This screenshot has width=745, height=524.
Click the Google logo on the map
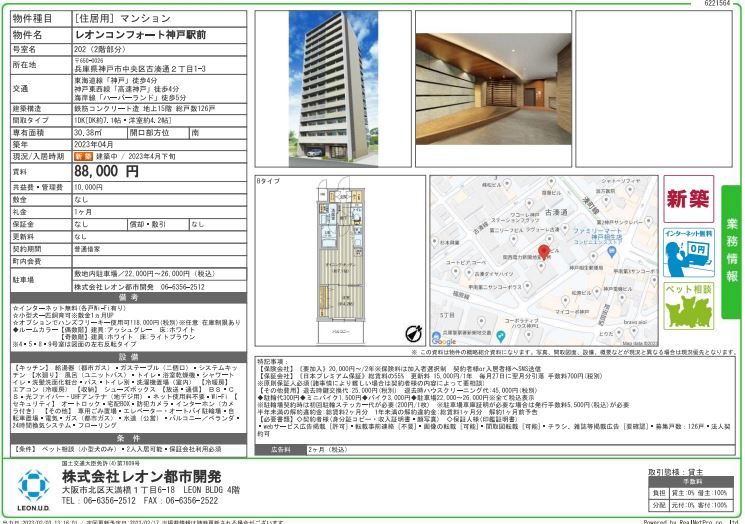tap(444, 340)
